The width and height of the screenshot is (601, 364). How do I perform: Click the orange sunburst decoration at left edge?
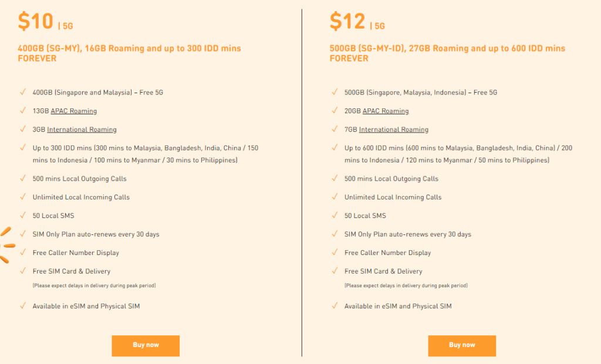click(x=7, y=245)
